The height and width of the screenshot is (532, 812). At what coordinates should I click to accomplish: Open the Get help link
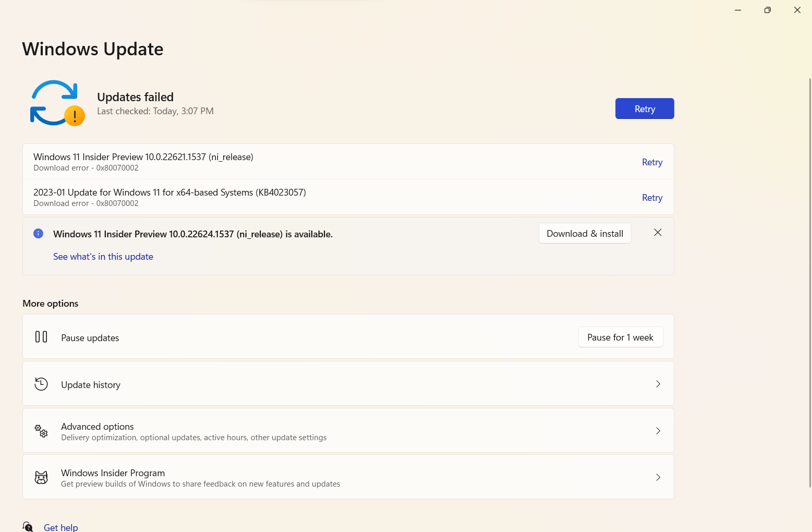[x=61, y=527]
